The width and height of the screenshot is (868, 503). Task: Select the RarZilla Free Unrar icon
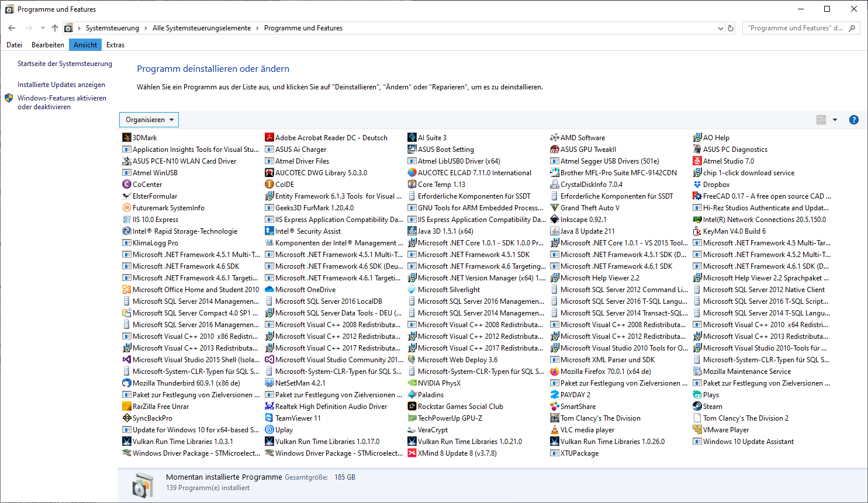(x=126, y=407)
